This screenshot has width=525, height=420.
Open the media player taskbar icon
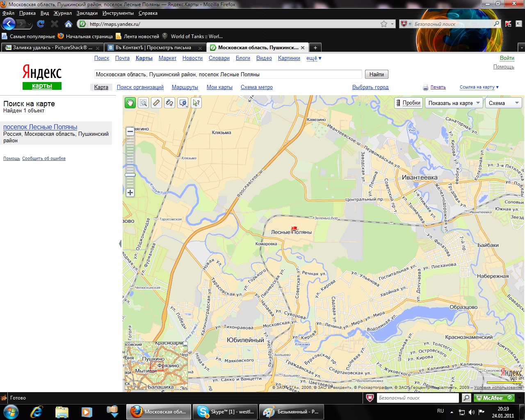point(87,411)
